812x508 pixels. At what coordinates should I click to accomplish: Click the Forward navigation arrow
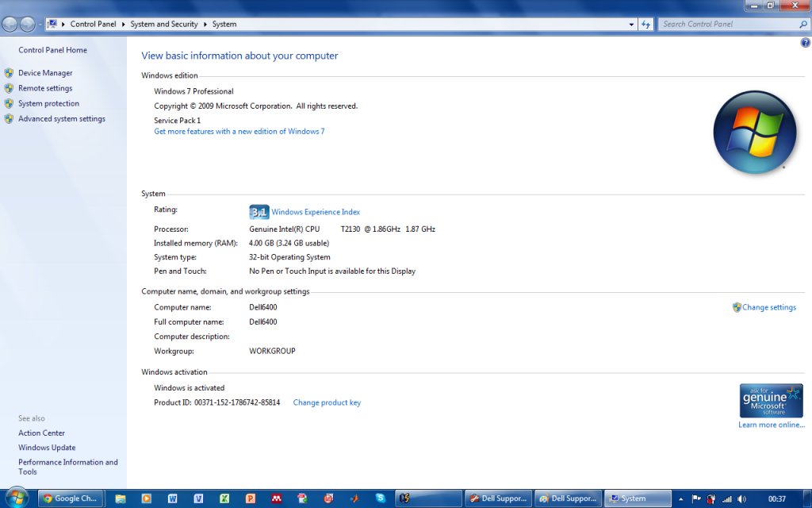28,24
